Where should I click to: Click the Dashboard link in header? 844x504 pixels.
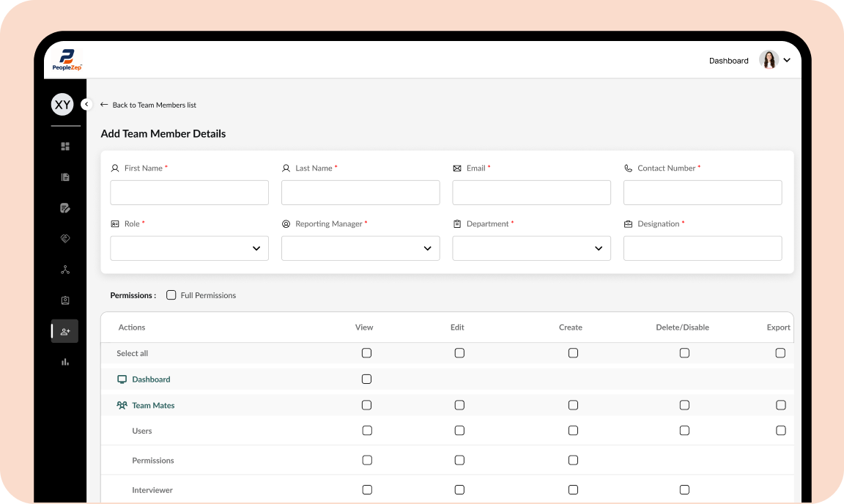click(728, 61)
